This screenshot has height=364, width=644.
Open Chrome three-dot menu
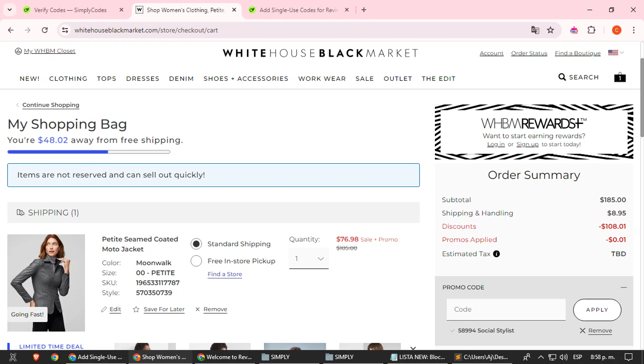point(634,30)
